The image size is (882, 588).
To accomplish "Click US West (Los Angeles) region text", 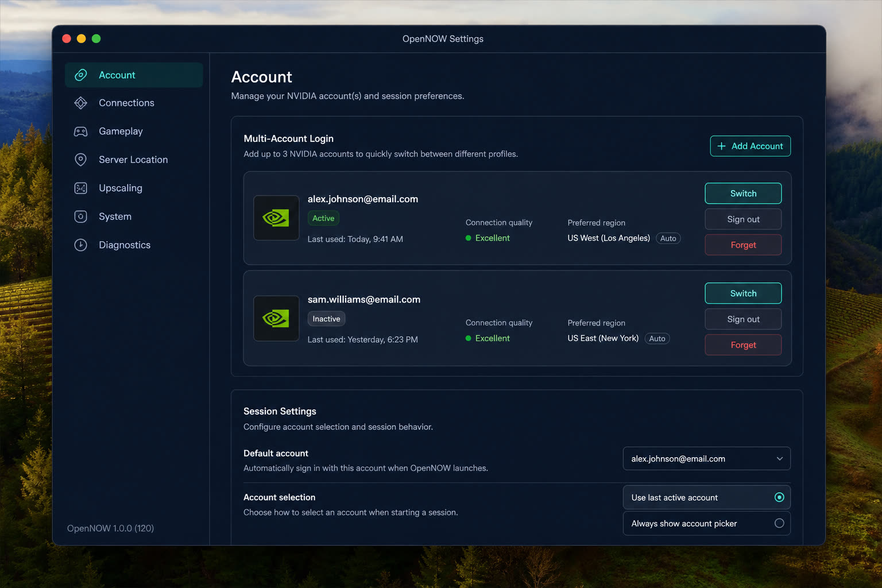I will (x=609, y=238).
